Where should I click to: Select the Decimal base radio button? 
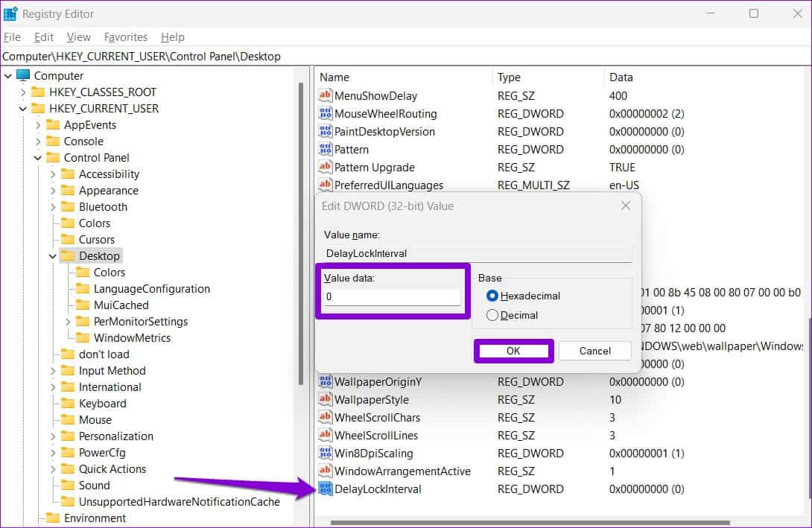pos(492,315)
